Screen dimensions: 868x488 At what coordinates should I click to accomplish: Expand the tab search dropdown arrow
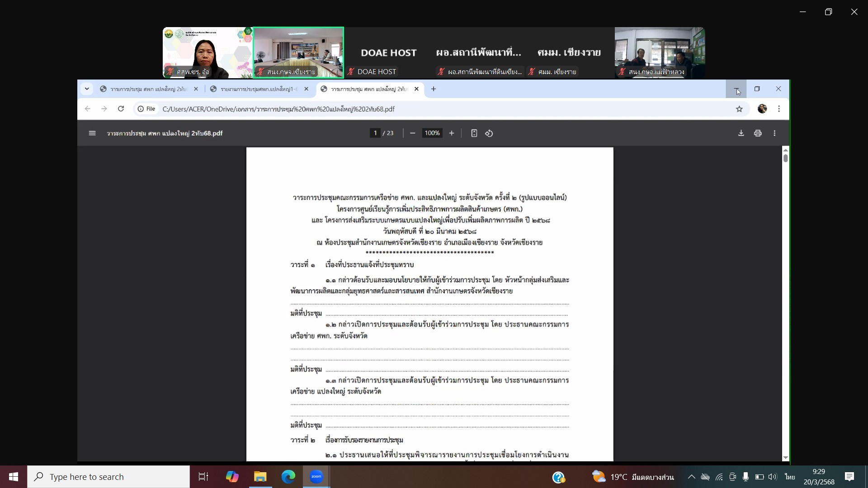tap(87, 89)
